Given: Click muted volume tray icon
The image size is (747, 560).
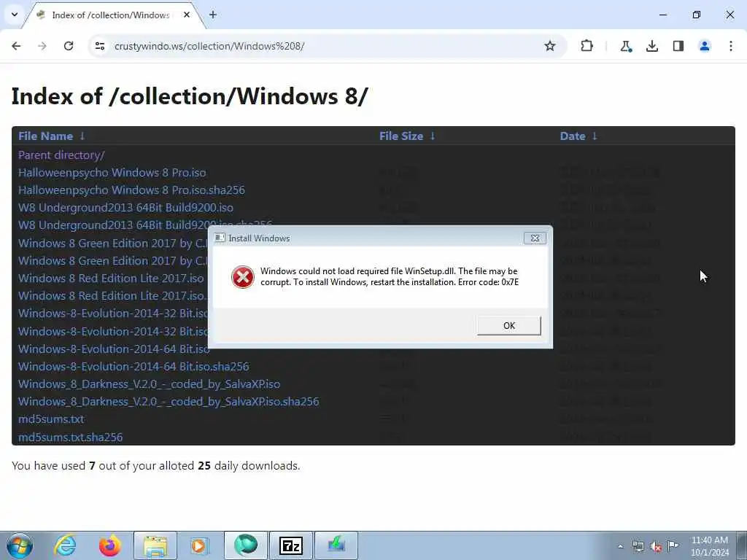Looking at the screenshot, I should point(656,546).
